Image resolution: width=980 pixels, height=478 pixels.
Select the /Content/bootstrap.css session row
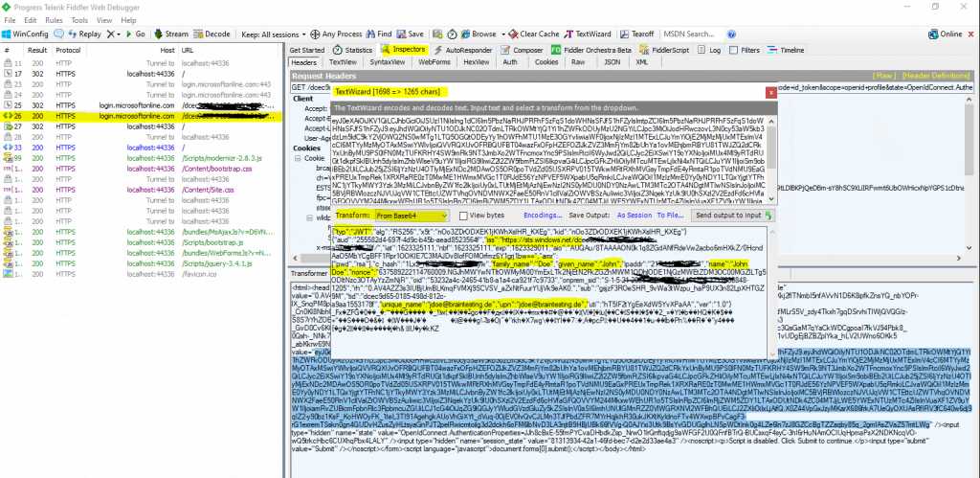pyautogui.click(x=142, y=169)
